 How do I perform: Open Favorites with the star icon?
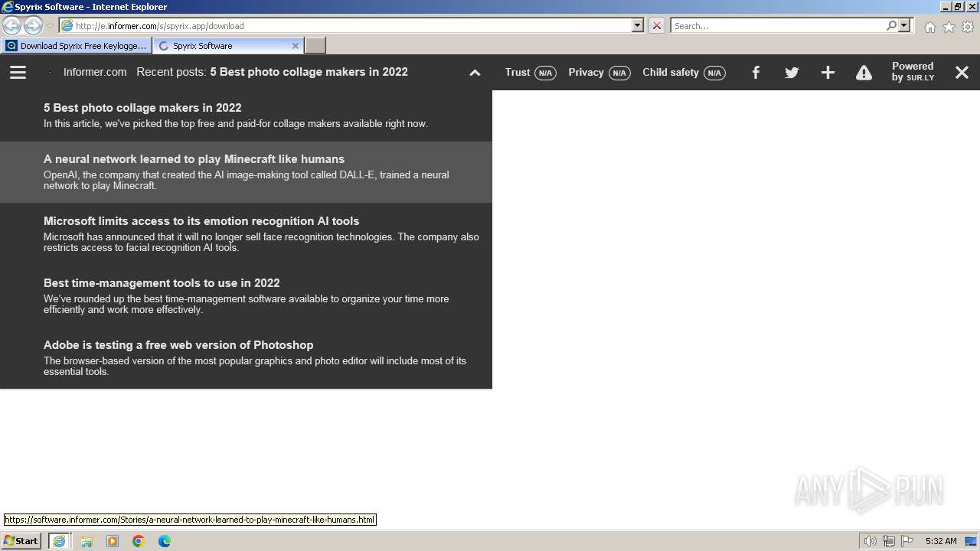coord(949,27)
